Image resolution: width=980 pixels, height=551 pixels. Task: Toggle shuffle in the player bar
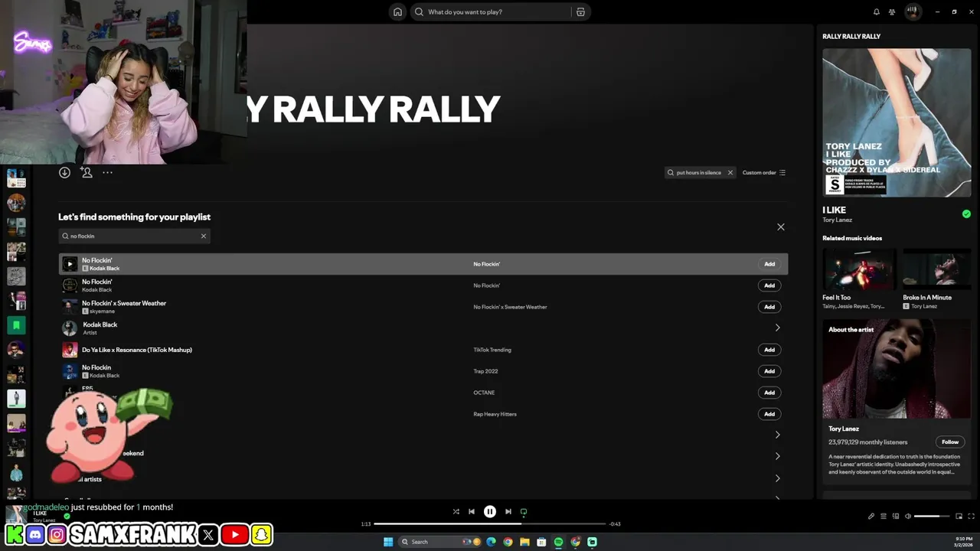[x=456, y=511]
